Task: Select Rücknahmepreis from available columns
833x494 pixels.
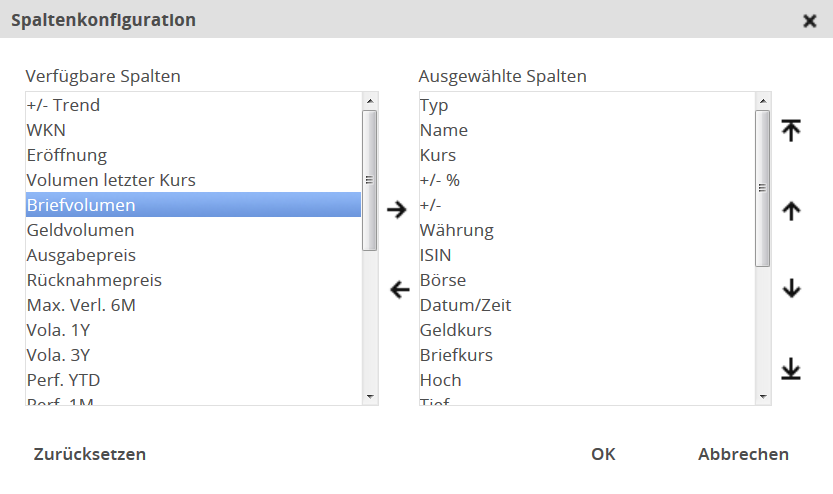Action: (94, 280)
